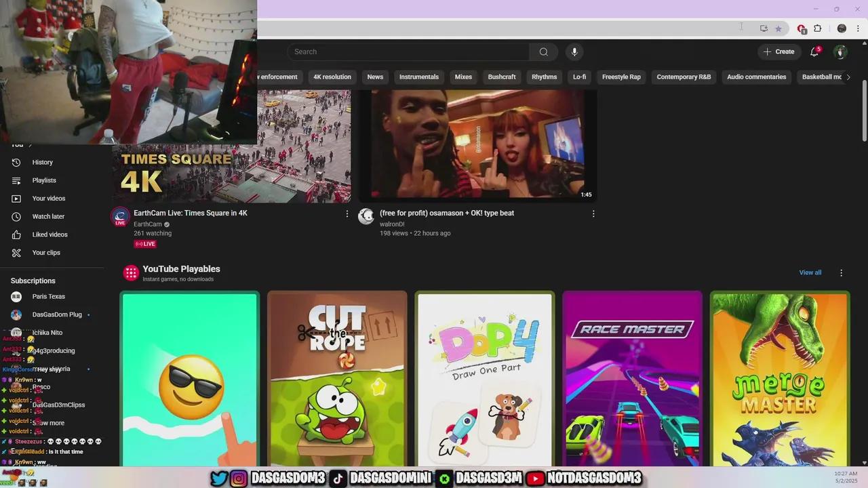Viewport: 868px width, 488px height.
Task: Click the EarthCam channel name
Action: (x=148, y=224)
